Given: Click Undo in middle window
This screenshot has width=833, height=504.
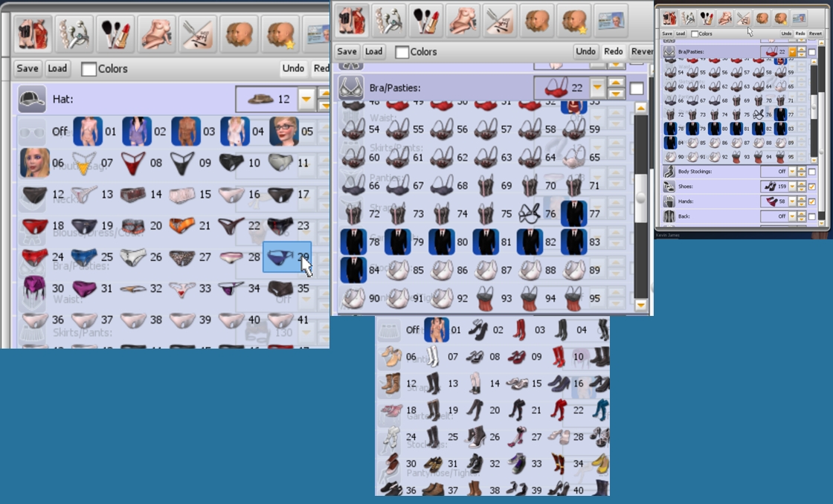Looking at the screenshot, I should 585,51.
